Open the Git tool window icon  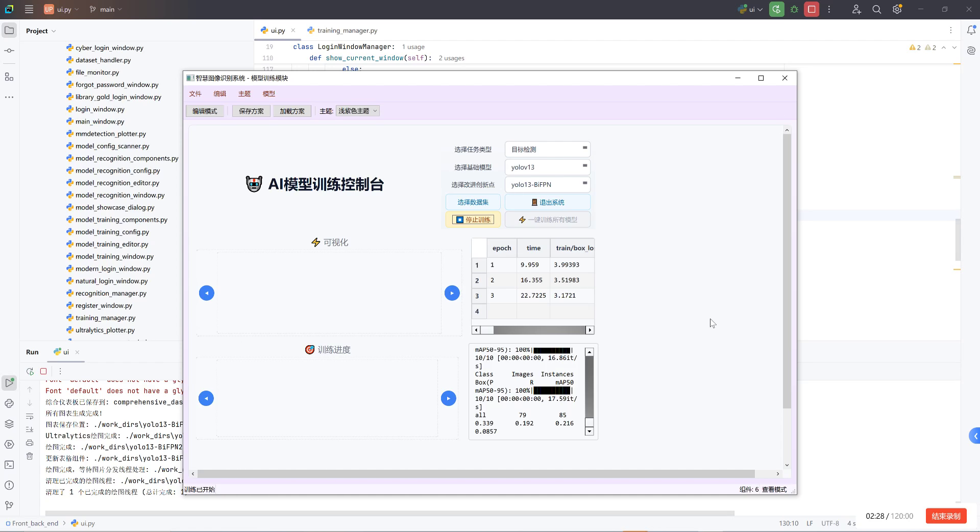pyautogui.click(x=9, y=505)
